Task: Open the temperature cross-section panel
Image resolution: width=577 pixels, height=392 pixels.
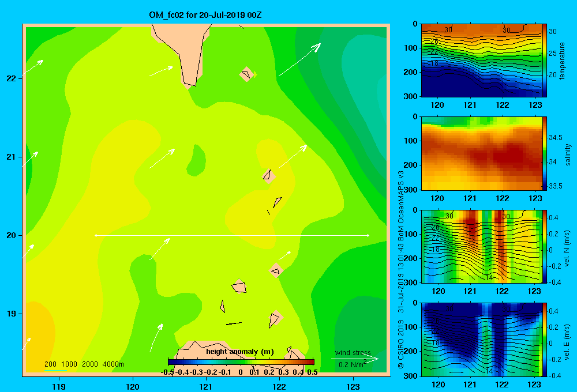Action: point(482,61)
